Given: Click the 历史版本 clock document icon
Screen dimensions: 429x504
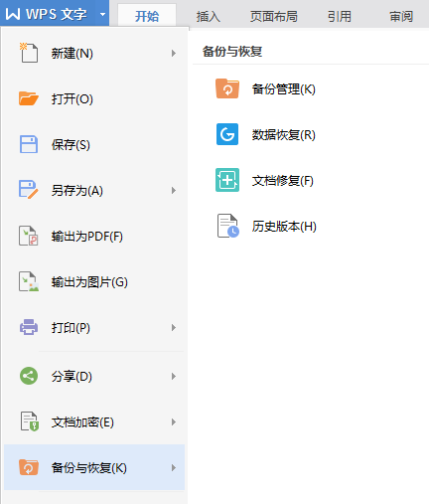Looking at the screenshot, I should pos(227,226).
